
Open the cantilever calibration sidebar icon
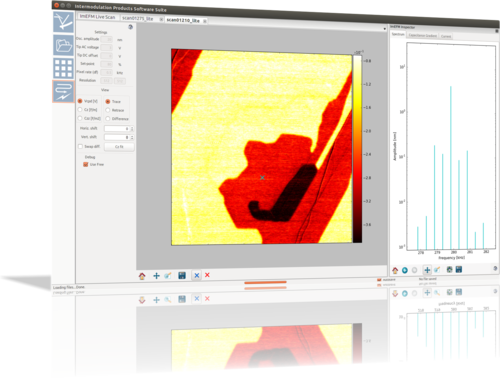point(63,22)
